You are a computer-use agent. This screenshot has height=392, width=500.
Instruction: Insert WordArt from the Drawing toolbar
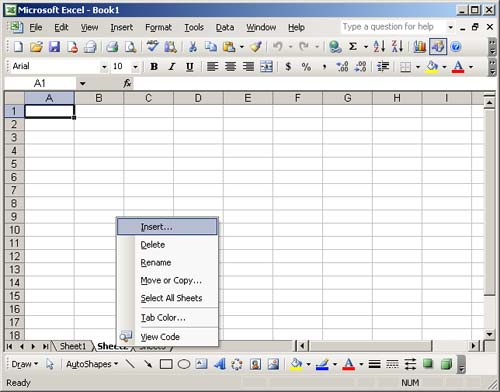coord(220,364)
